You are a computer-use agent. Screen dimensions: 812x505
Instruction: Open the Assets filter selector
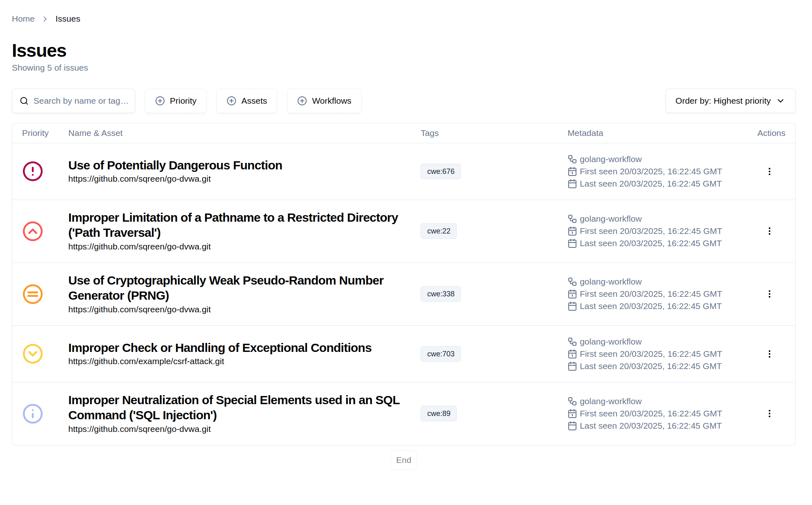(x=247, y=101)
